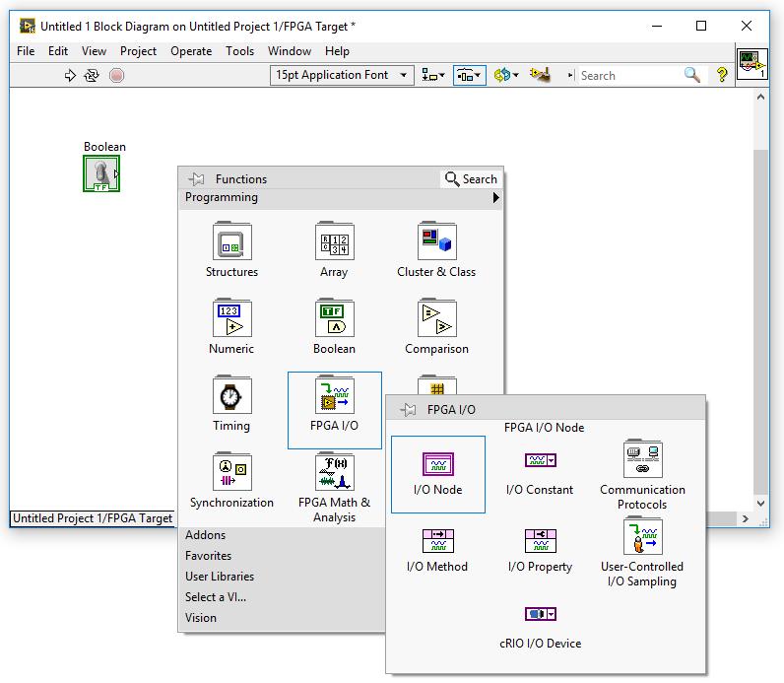
Task: Open the Window menu
Action: tap(290, 51)
